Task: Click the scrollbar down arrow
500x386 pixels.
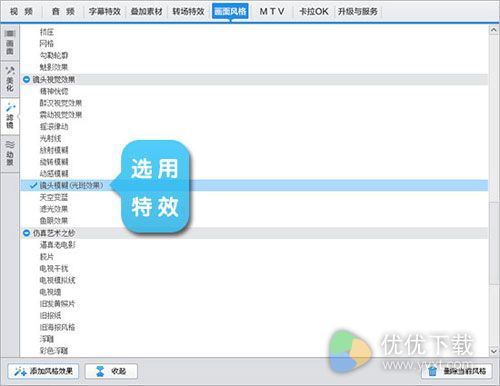Action: tap(494, 351)
